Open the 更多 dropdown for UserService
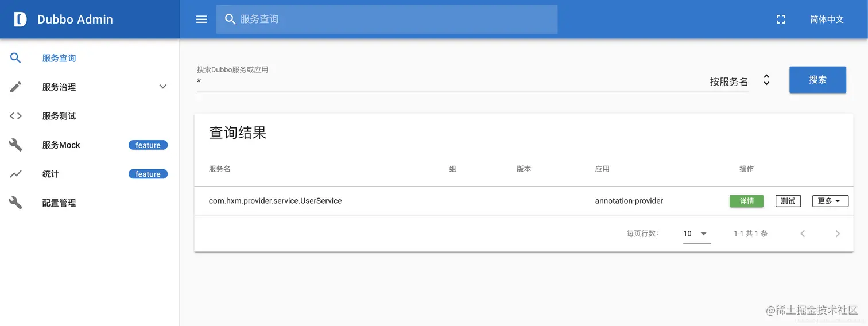The width and height of the screenshot is (868, 326). (830, 201)
